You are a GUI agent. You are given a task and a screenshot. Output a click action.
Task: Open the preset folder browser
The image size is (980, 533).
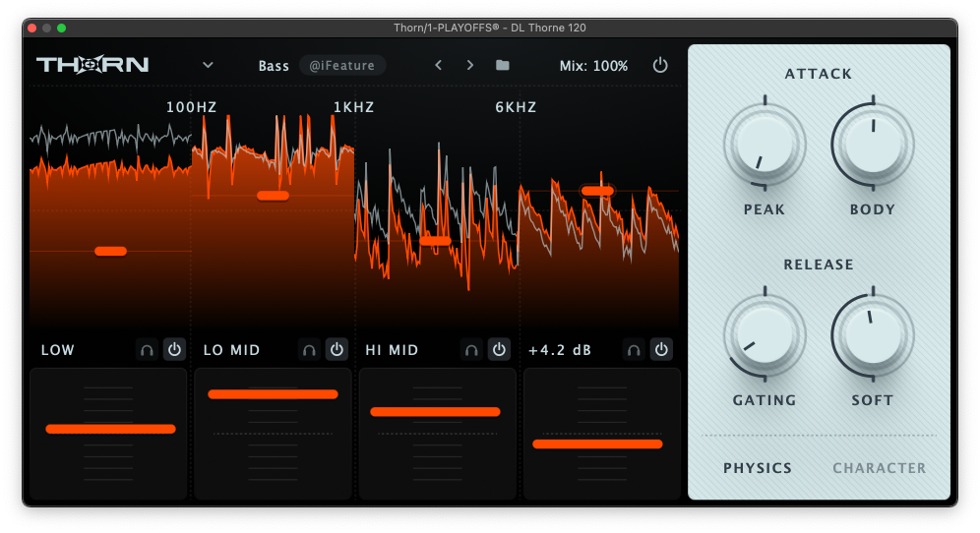pos(503,65)
